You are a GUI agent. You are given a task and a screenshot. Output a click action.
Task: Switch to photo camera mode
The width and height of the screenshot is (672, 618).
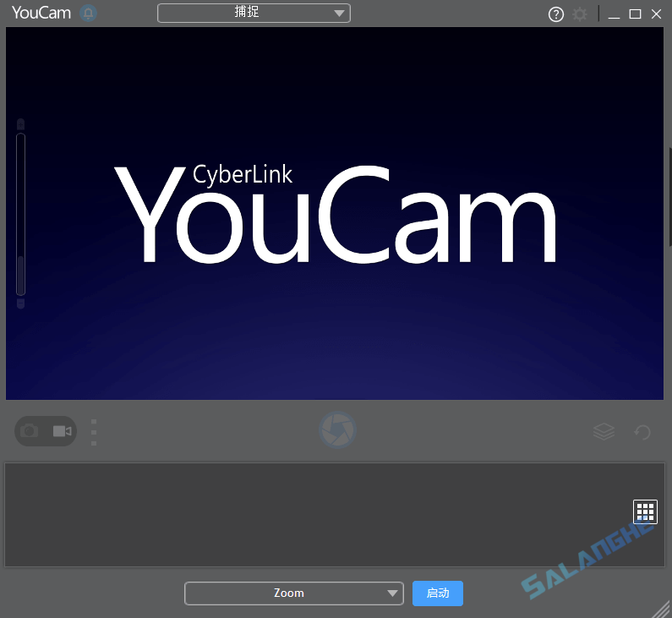click(30, 430)
